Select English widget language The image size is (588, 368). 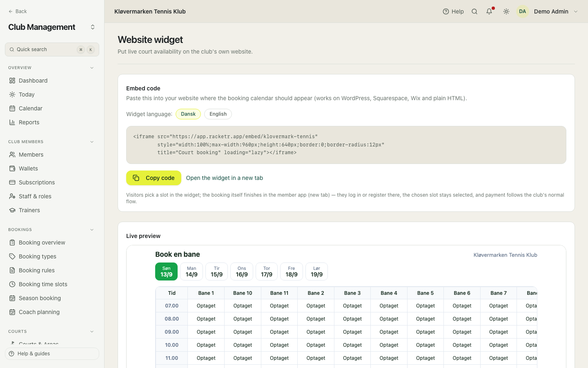tap(218, 114)
